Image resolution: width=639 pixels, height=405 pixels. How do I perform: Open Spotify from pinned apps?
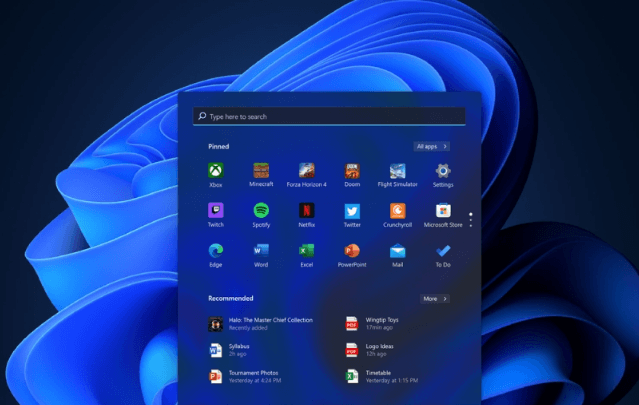point(261,210)
